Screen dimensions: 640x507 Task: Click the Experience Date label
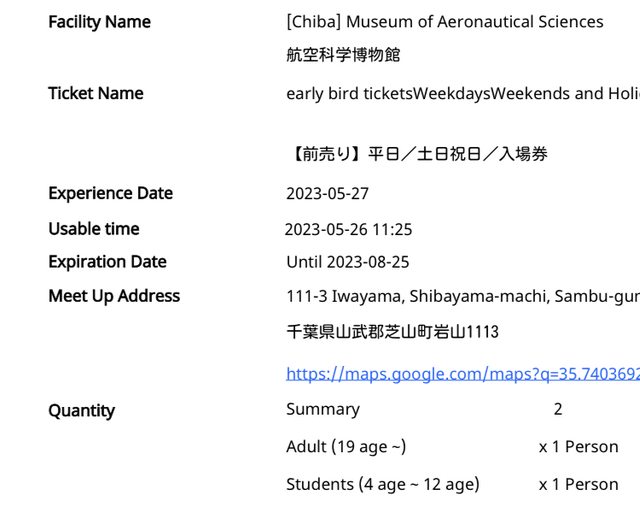(110, 193)
